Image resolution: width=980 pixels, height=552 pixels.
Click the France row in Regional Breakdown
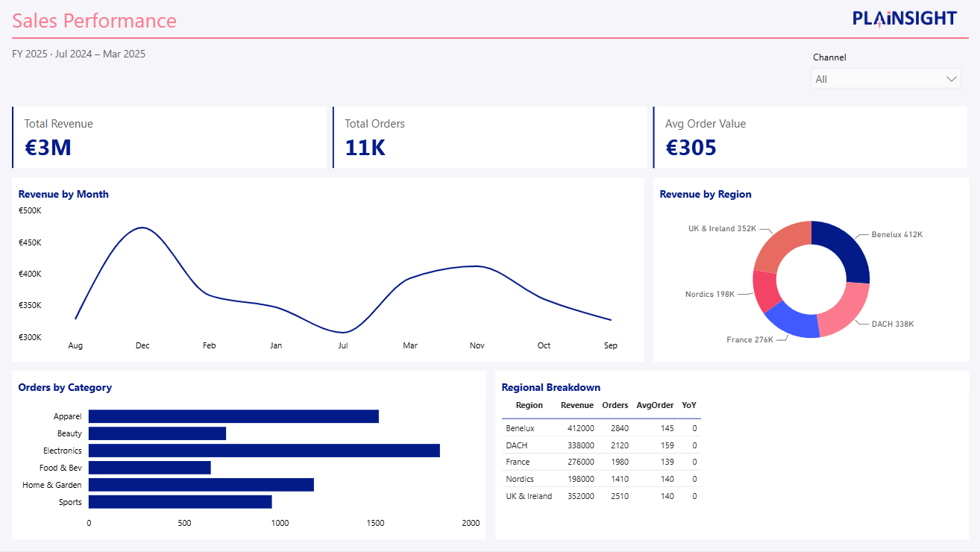click(x=601, y=462)
